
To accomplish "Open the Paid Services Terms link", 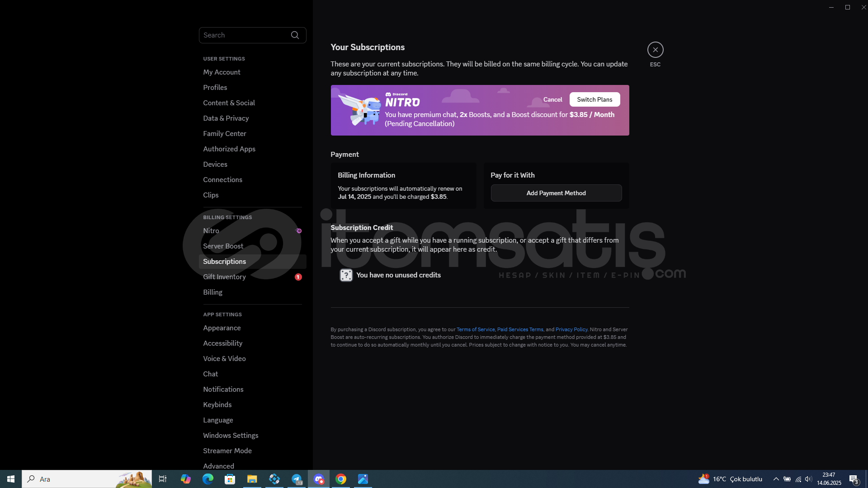I will (x=520, y=329).
